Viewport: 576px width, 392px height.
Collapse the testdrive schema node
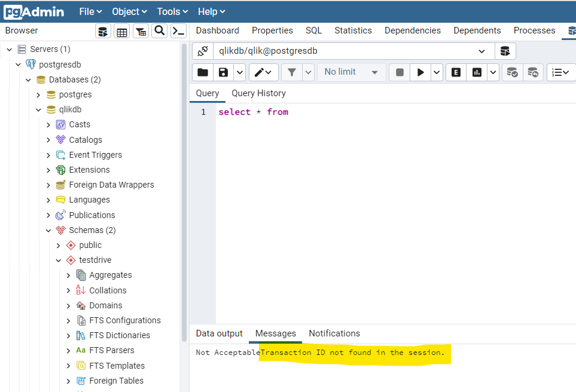click(x=58, y=260)
